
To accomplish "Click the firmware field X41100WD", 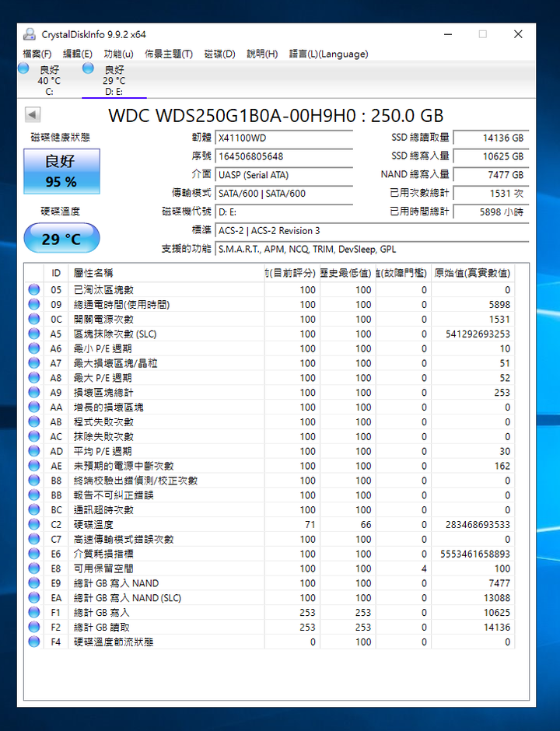I will point(283,138).
